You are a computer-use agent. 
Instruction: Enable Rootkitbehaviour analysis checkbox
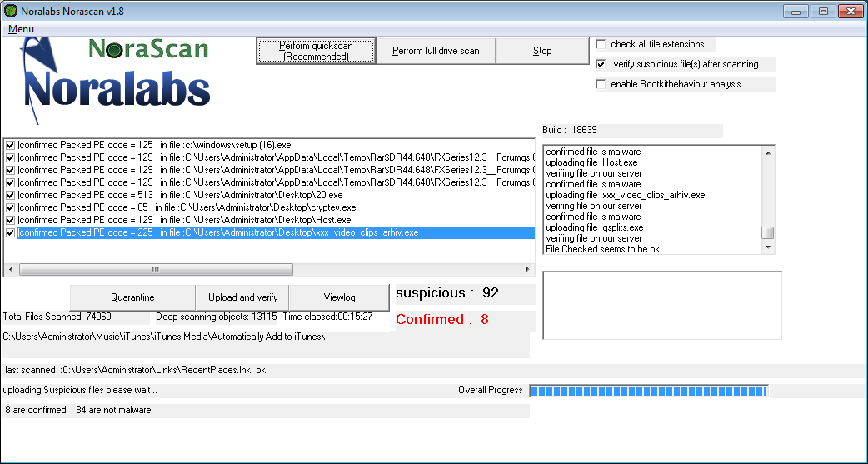601,84
